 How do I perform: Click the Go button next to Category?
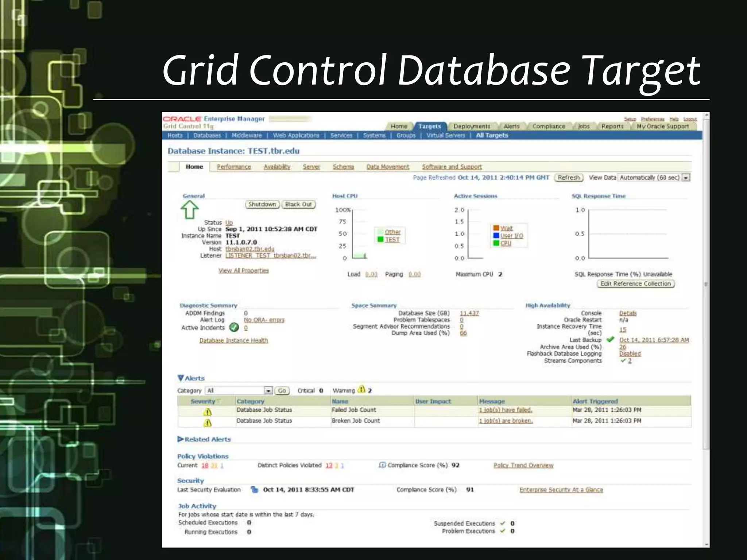click(x=282, y=390)
